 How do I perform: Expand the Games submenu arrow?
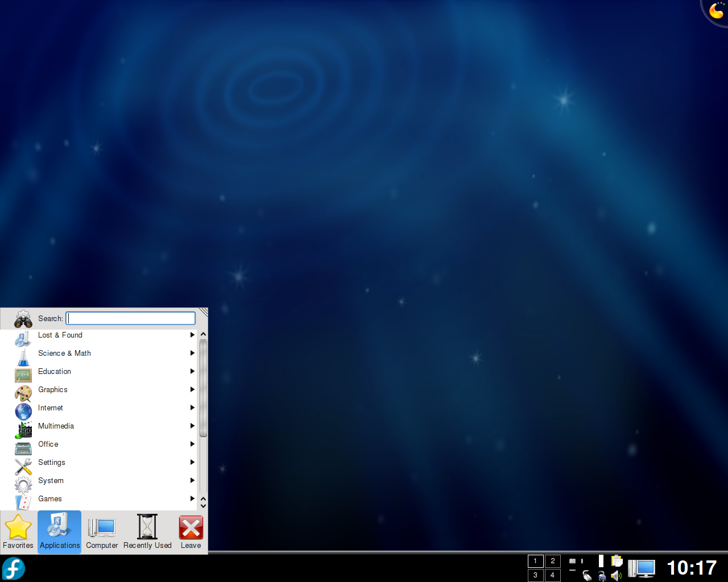pos(192,498)
